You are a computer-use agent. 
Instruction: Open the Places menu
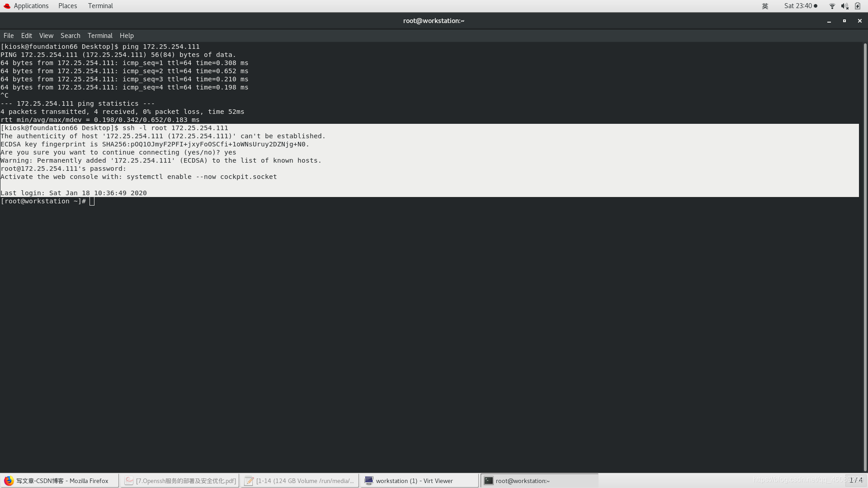click(67, 6)
